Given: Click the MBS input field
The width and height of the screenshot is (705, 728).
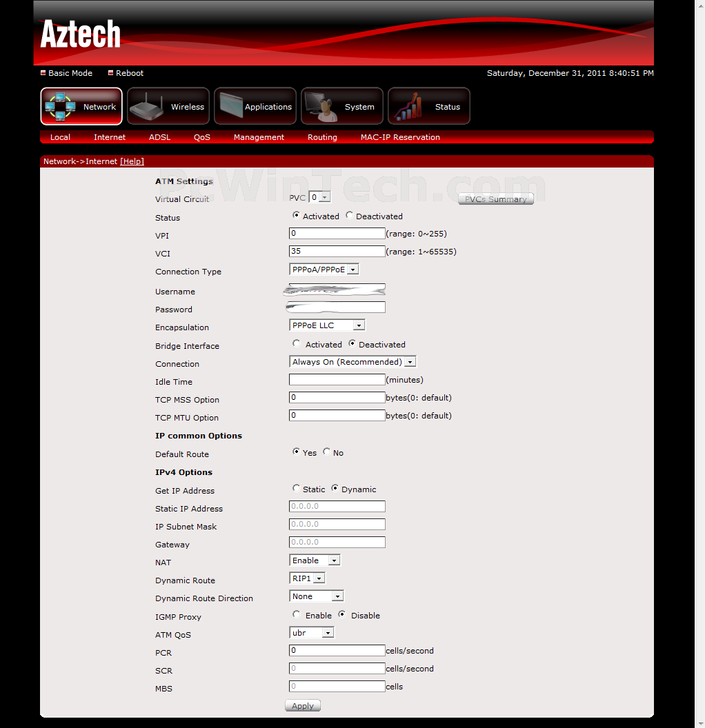Looking at the screenshot, I should click(337, 686).
